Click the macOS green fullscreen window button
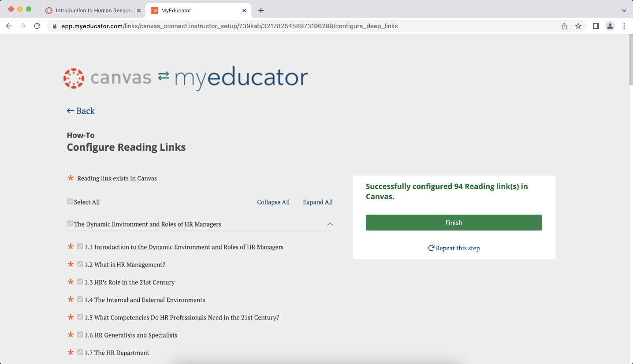This screenshot has width=633, height=364. coord(29,9)
